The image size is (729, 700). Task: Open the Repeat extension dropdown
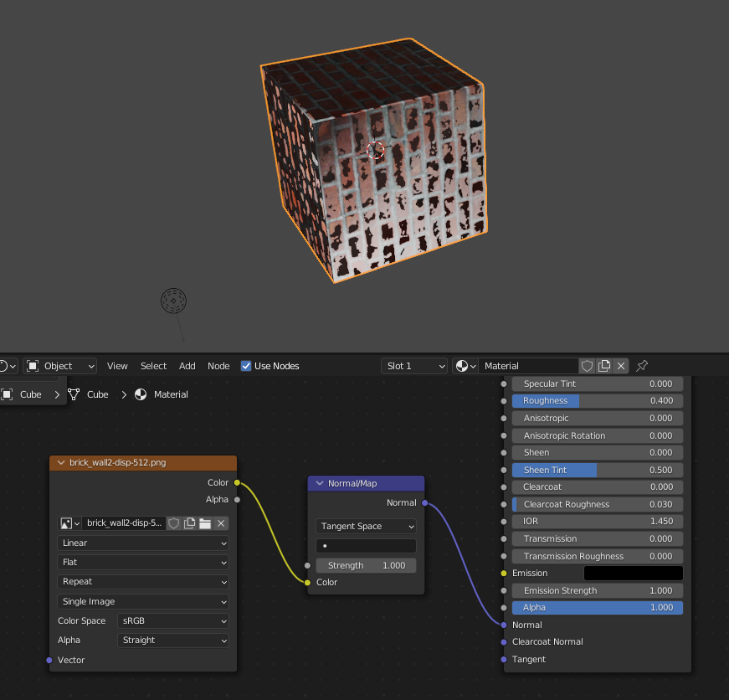coord(142,581)
